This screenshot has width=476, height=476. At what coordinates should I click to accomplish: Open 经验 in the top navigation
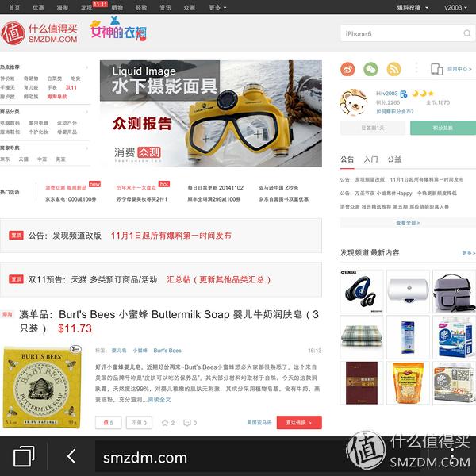pos(141,7)
